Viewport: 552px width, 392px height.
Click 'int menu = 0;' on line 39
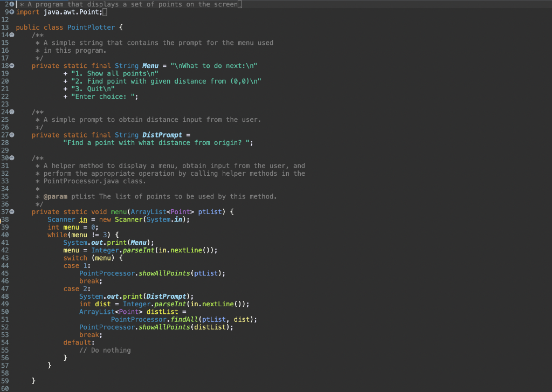(73, 227)
